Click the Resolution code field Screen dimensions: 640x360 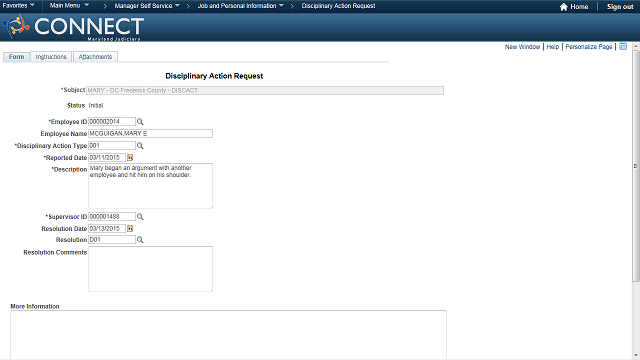tap(112, 240)
